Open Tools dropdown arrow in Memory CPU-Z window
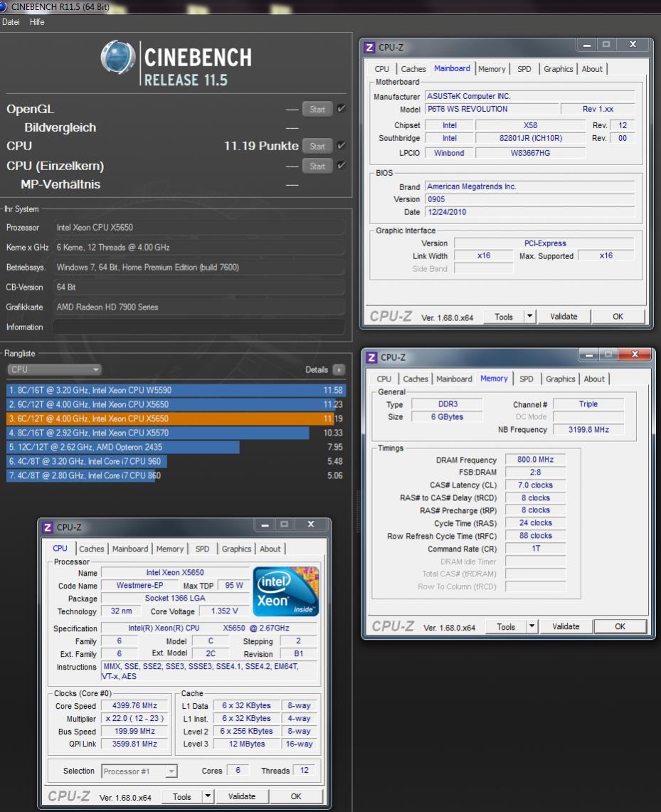The height and width of the screenshot is (812, 661). pos(532,626)
